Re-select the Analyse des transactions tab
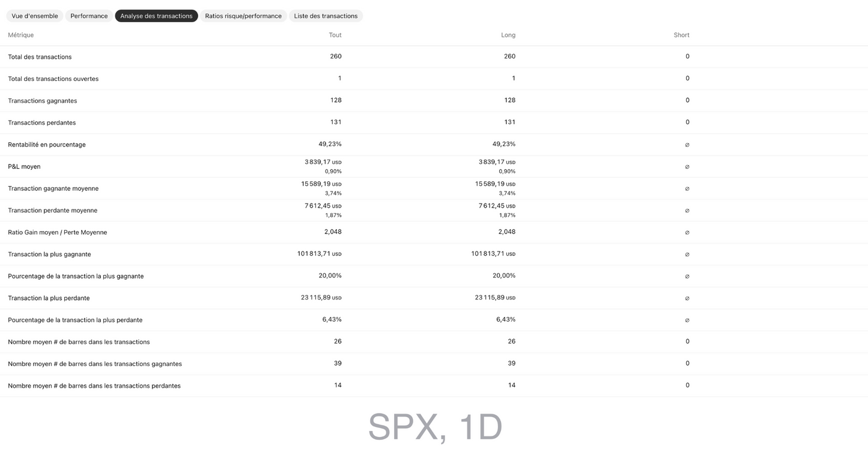868x476 pixels. coord(156,16)
